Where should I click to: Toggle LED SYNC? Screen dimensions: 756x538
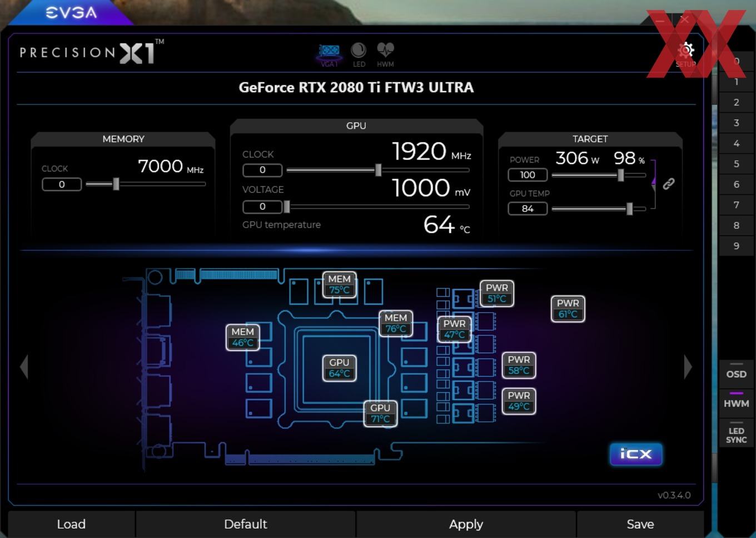(x=737, y=433)
